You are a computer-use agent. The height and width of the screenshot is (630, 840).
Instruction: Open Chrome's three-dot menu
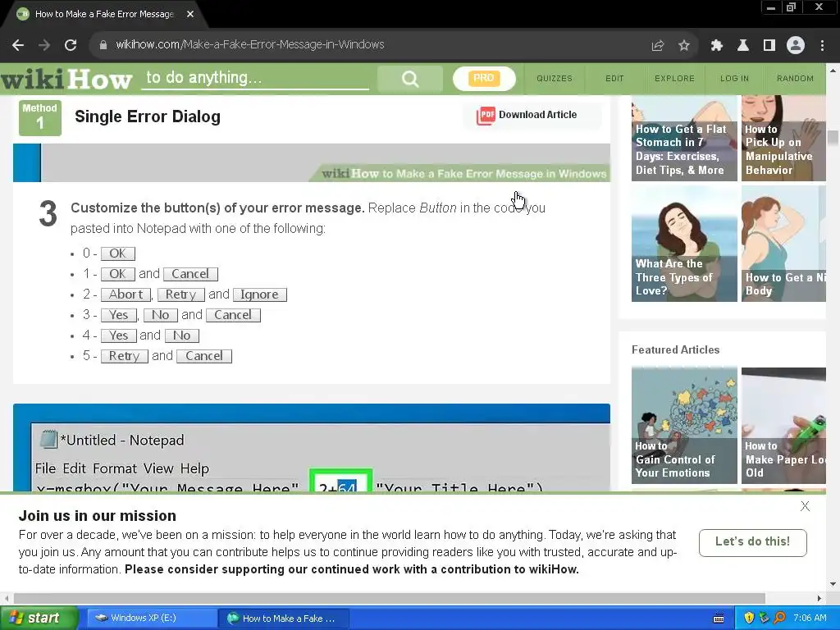tap(822, 46)
